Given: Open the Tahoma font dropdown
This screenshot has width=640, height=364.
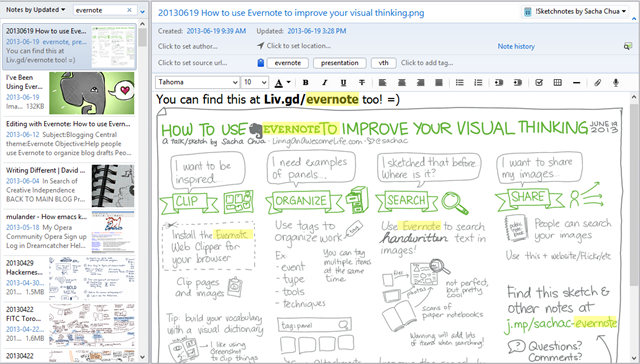Looking at the screenshot, I should pos(197,82).
